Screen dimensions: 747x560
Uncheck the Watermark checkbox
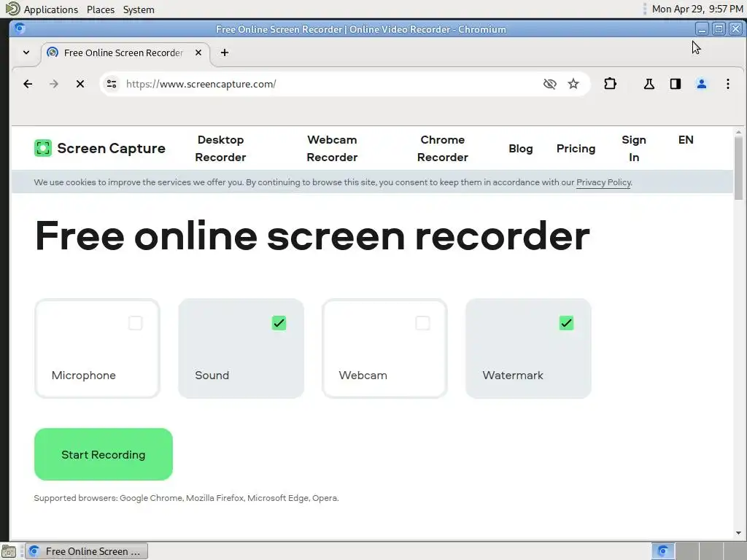point(566,323)
